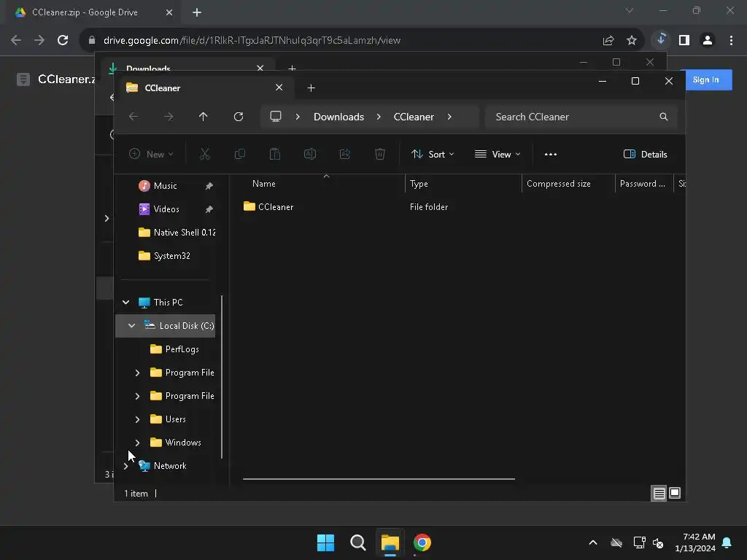Click Explorer forward navigation arrow
Viewport: 747px width, 560px height.
(x=169, y=117)
